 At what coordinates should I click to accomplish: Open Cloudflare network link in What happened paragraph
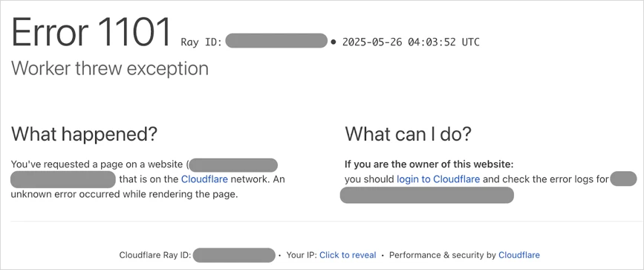tap(204, 179)
